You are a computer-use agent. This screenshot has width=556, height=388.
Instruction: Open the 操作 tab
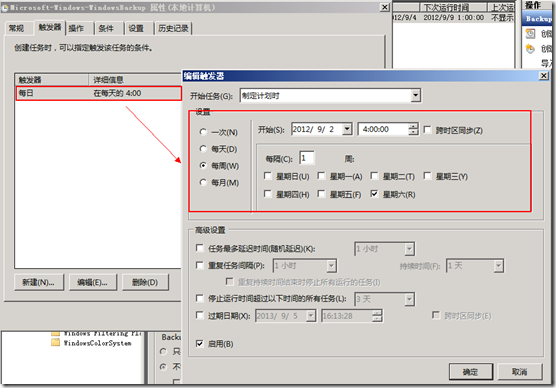77,28
